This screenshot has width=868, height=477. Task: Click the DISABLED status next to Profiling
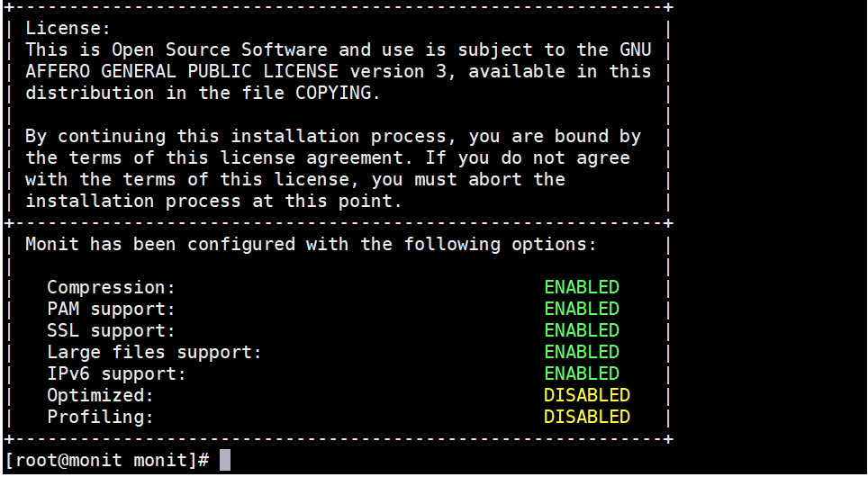[587, 417]
